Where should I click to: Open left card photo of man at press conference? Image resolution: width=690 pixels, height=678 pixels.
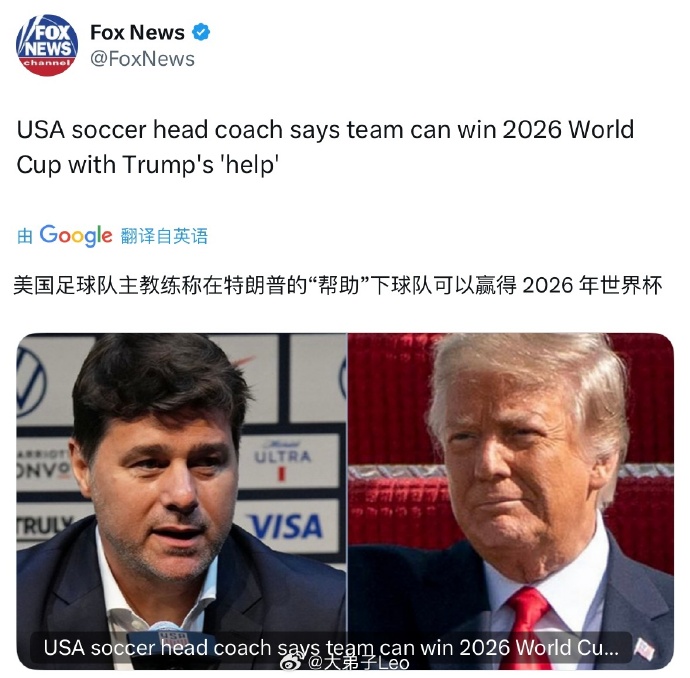pos(182,501)
